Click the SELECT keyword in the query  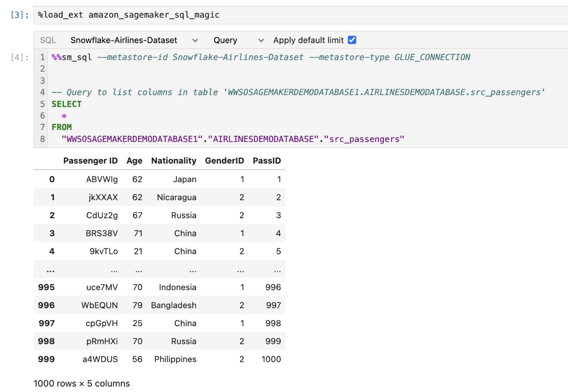click(x=67, y=104)
